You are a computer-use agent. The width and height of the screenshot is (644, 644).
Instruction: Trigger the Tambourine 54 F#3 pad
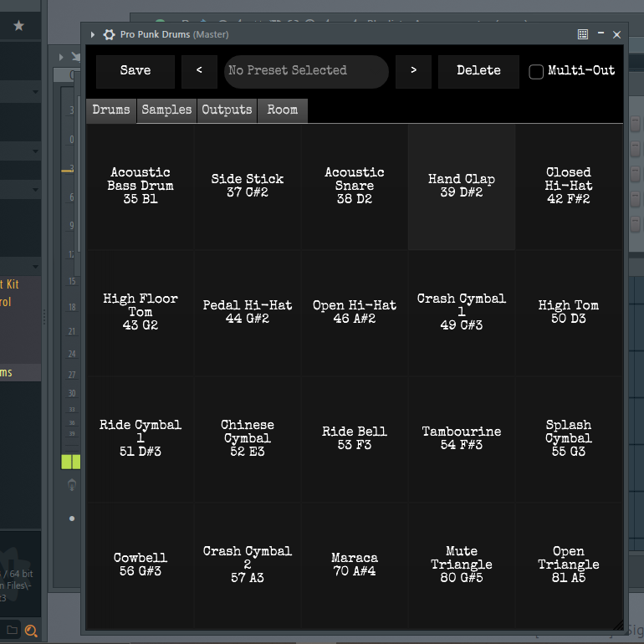coord(462,438)
